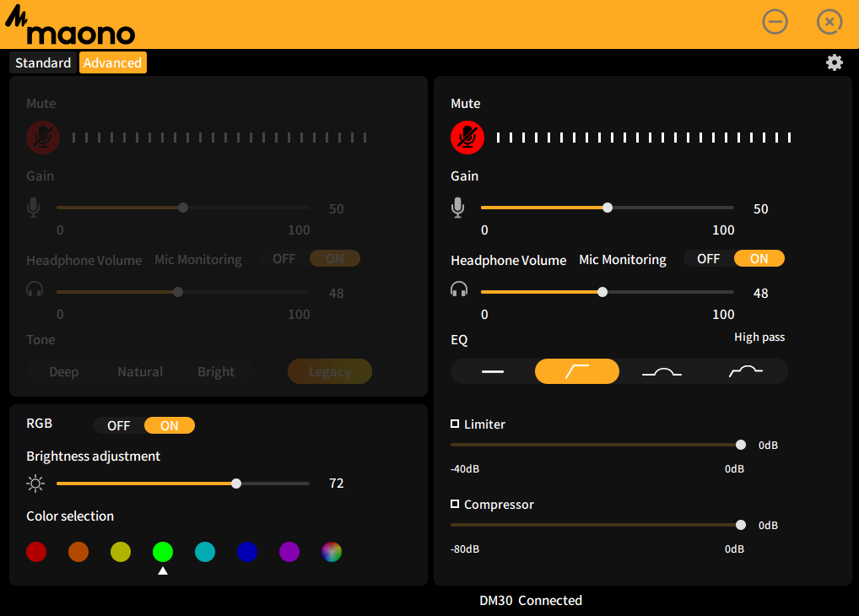Click the red mute microphone icon

pos(467,137)
